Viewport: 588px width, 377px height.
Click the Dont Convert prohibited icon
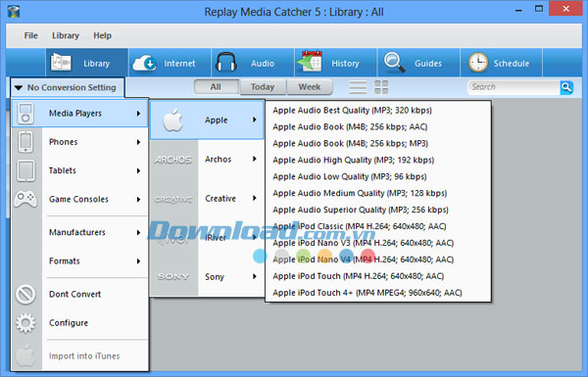tap(25, 294)
